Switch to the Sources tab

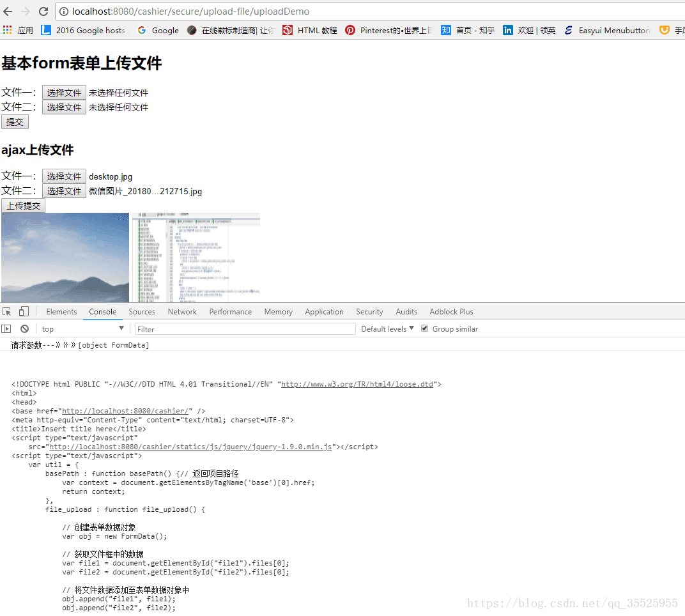click(x=142, y=311)
